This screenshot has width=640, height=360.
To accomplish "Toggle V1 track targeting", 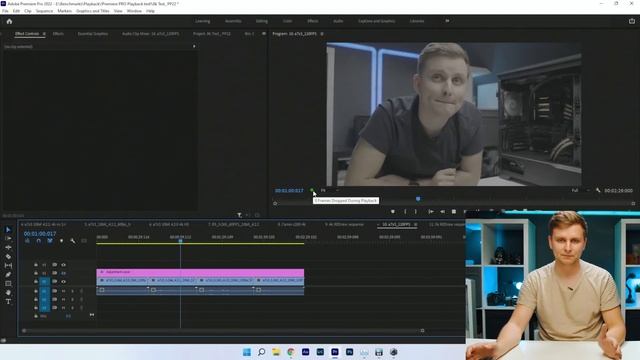I will tap(44, 281).
